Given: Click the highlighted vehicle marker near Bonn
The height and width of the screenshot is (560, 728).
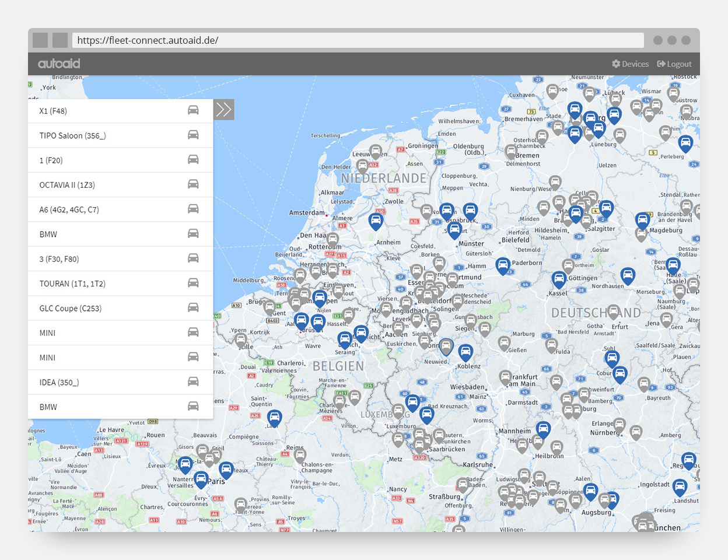Looking at the screenshot, I should [446, 347].
